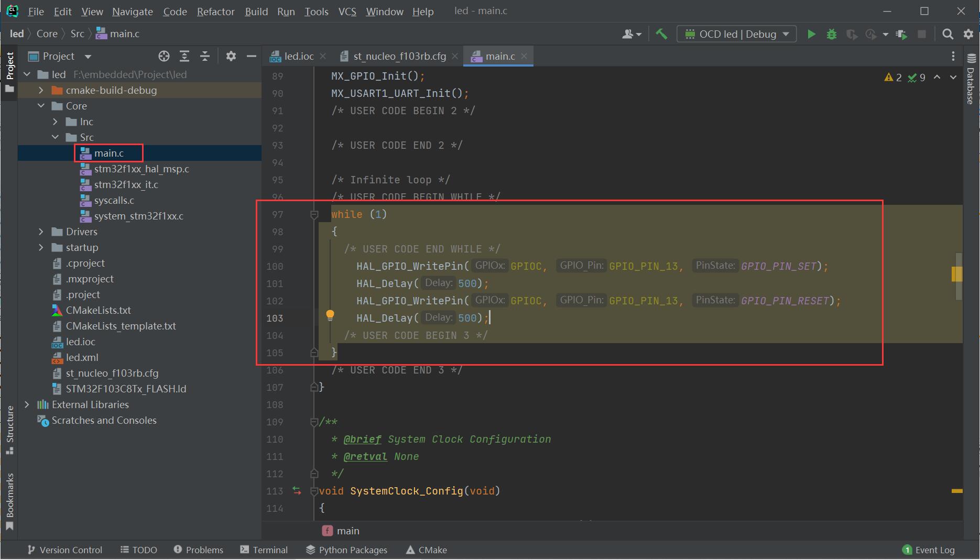Image resolution: width=980 pixels, height=560 pixels.
Task: Open the File menu
Action: (x=36, y=11)
